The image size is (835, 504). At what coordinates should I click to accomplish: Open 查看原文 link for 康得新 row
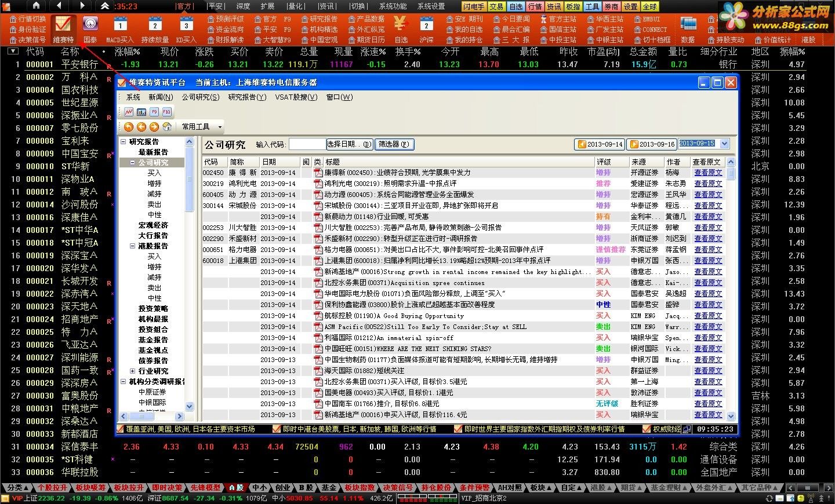[x=708, y=173]
